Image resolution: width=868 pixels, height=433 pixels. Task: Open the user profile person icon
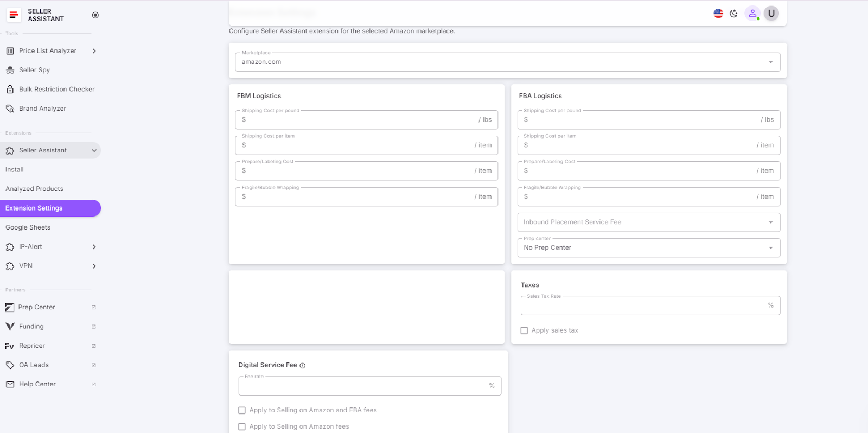coord(752,14)
